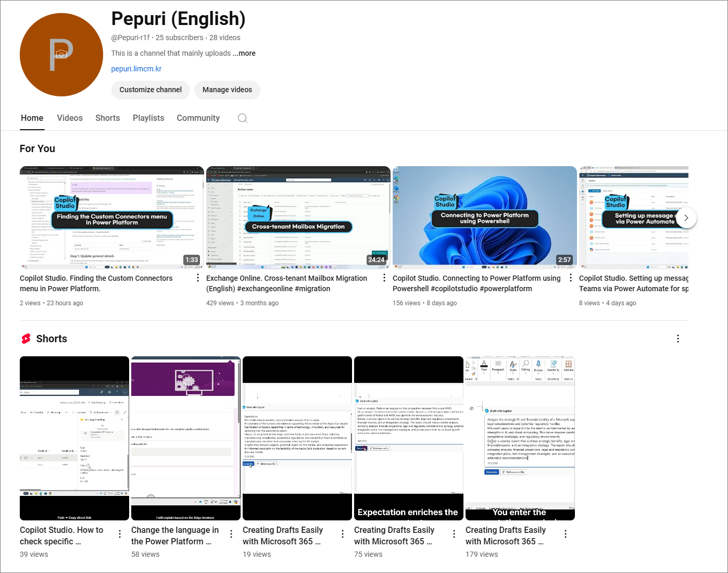Click the '@Pepuri-r1f' handle text
This screenshot has height=573, width=728.
coord(130,38)
